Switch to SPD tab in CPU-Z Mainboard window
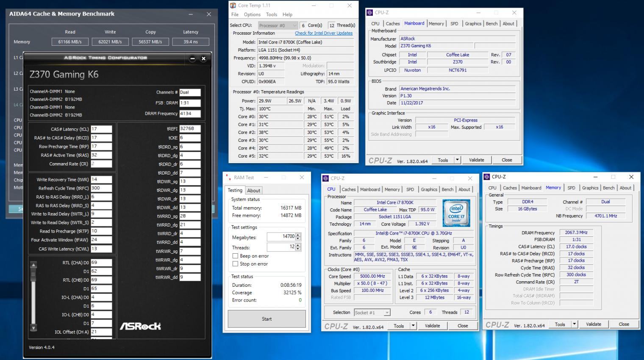 (x=454, y=24)
